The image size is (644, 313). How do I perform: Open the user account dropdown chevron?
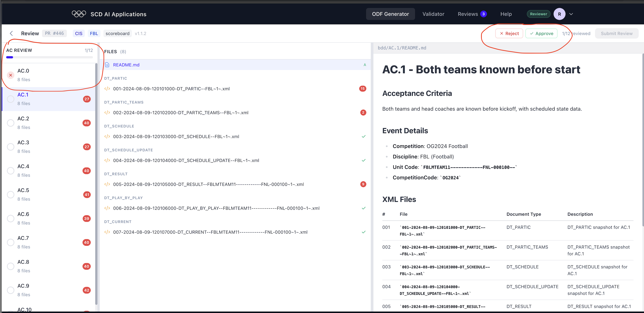[571, 14]
